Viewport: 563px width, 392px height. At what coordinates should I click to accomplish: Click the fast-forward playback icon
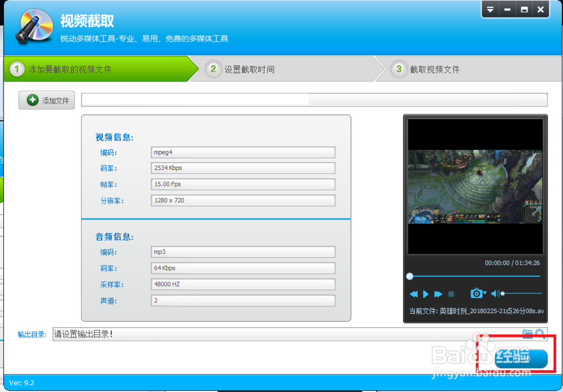(438, 294)
